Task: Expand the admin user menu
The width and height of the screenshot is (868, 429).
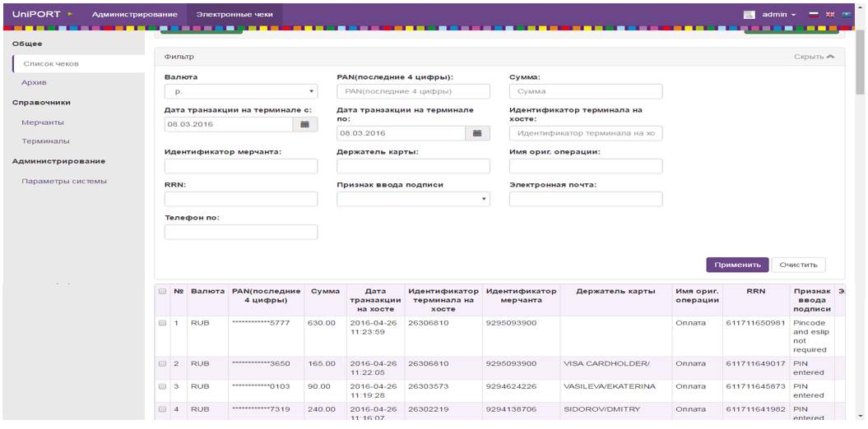Action: pos(778,15)
